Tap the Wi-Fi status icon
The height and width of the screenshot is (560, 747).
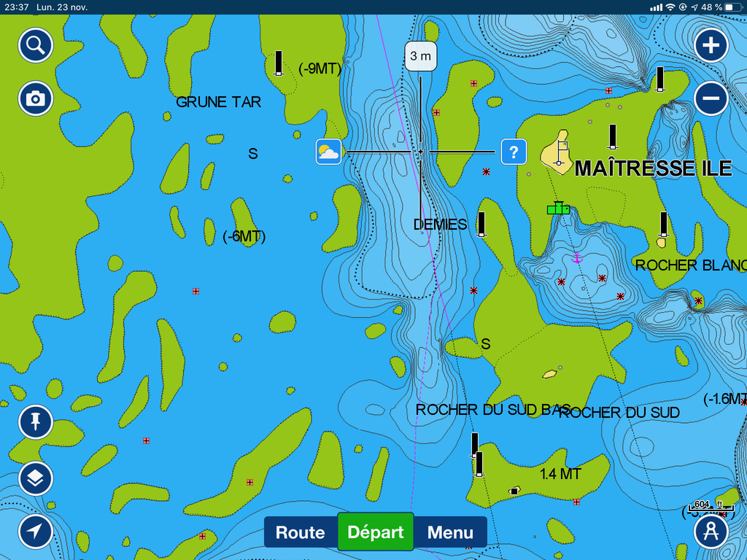click(670, 7)
